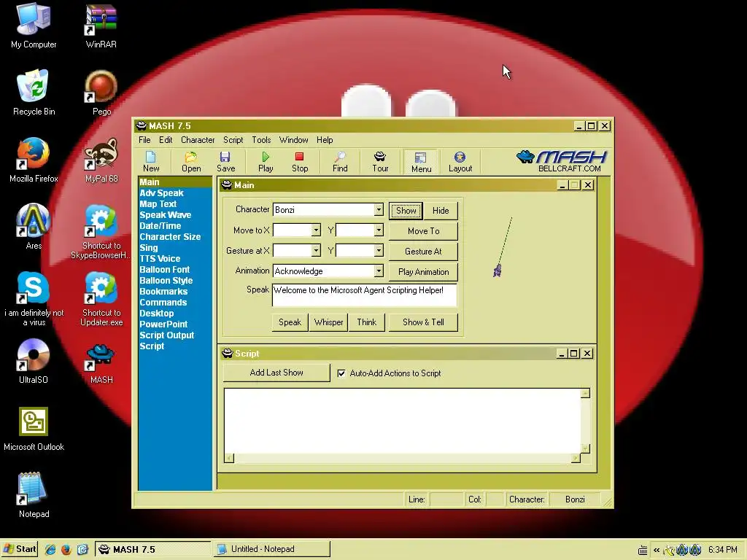Switch to Untitled - Notepad taskbar button
This screenshot has width=747, height=560.
click(x=271, y=549)
